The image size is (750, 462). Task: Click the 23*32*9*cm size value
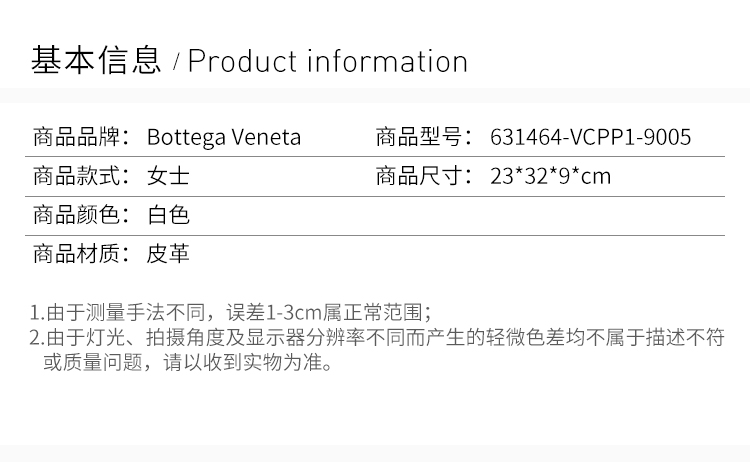(x=551, y=176)
